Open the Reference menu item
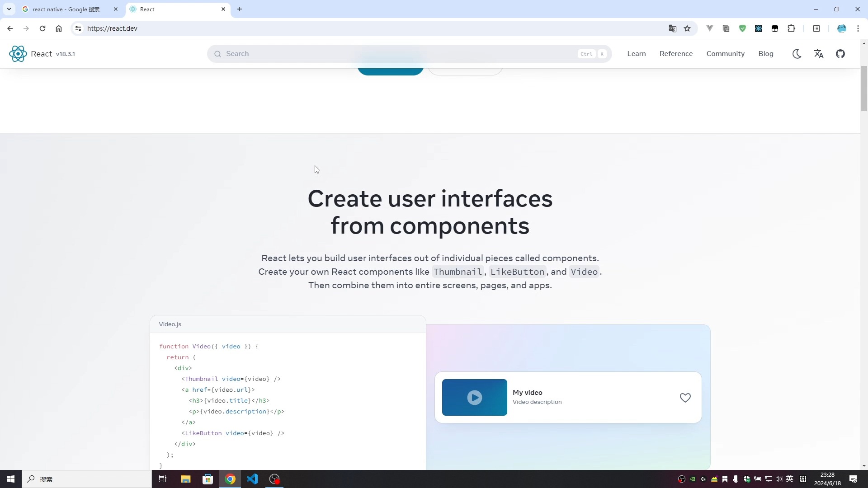The image size is (868, 488). pyautogui.click(x=676, y=54)
